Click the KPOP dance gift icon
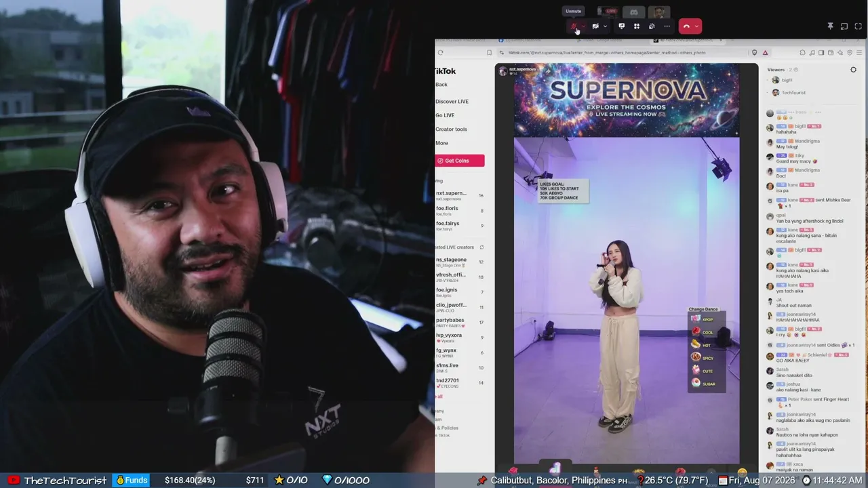The height and width of the screenshot is (488, 868). (x=696, y=319)
